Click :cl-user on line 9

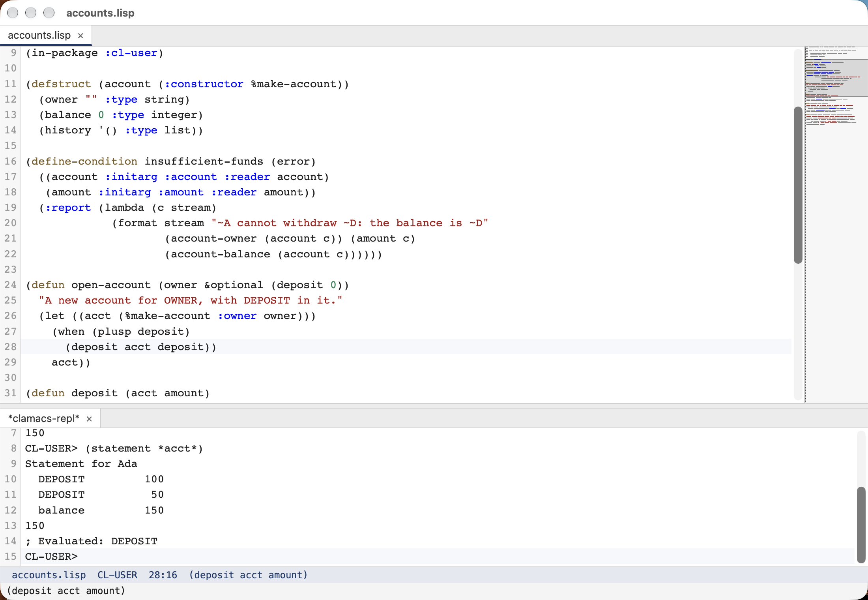click(131, 53)
